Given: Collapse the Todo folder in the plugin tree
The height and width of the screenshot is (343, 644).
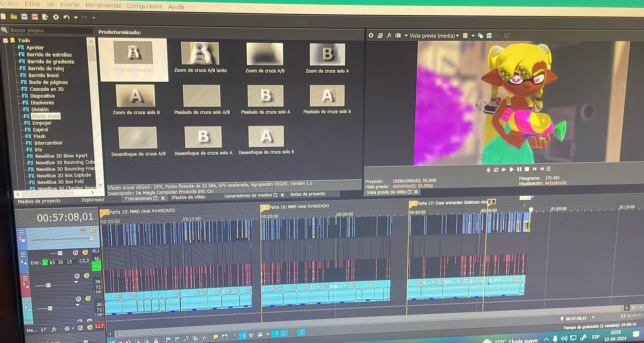Looking at the screenshot, I should 5,41.
